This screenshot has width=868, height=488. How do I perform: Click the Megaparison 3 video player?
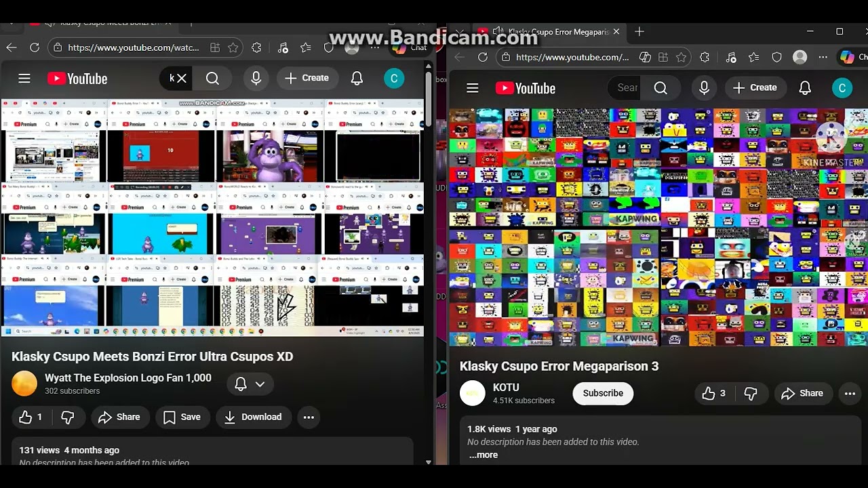(x=658, y=228)
